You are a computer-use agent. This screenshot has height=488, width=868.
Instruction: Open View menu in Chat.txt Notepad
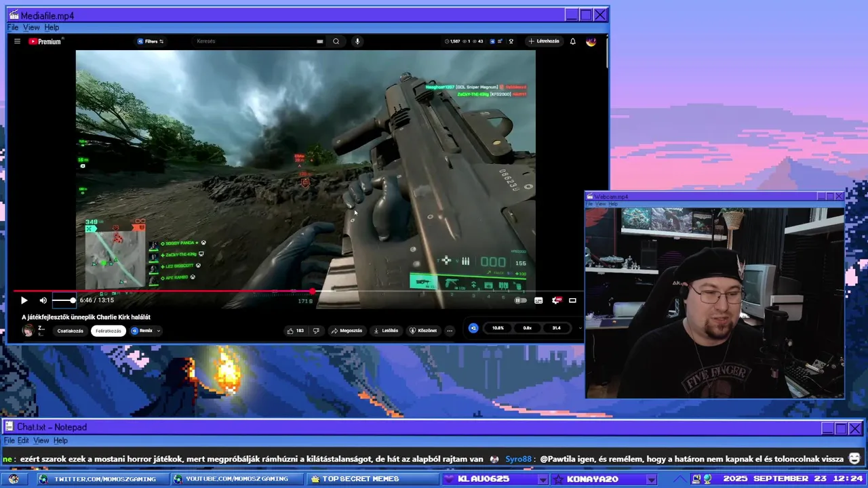point(41,441)
